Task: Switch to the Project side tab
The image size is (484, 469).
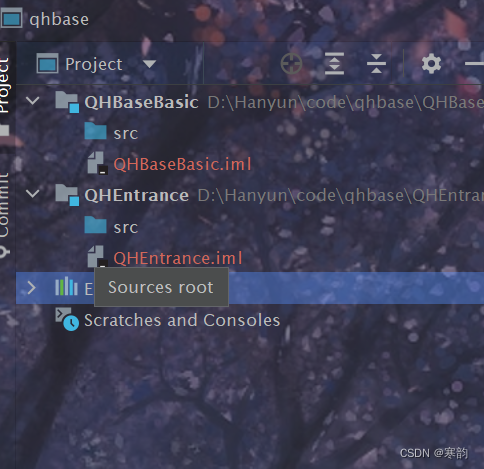Action: tap(5, 85)
